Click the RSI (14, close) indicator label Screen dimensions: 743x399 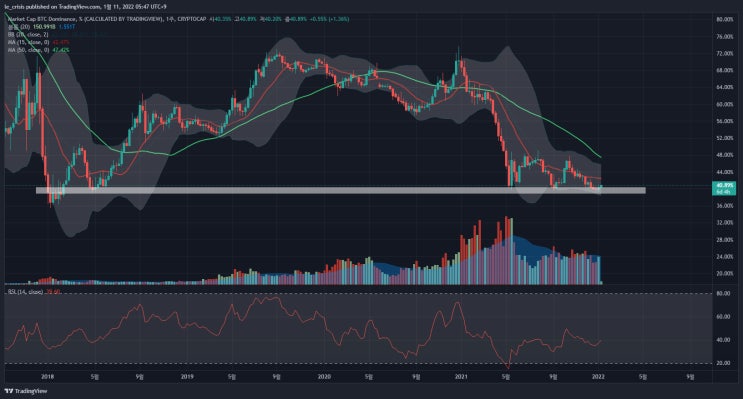(x=26, y=292)
